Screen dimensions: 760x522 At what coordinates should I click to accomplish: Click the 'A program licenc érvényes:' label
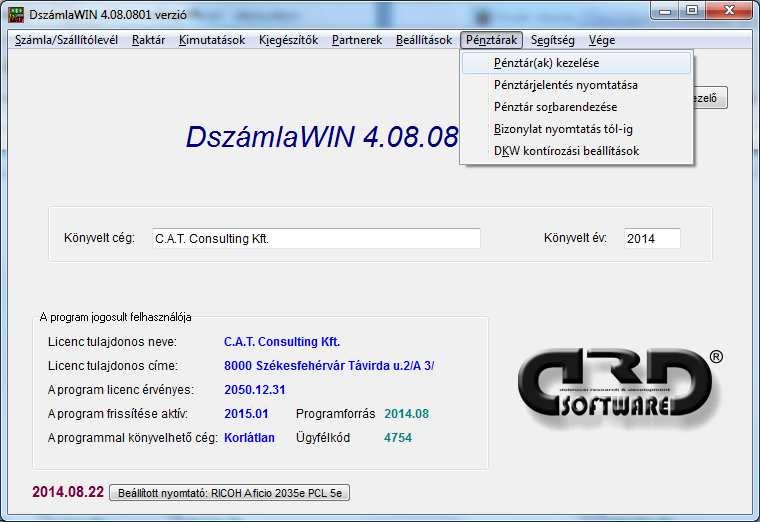[x=121, y=390]
